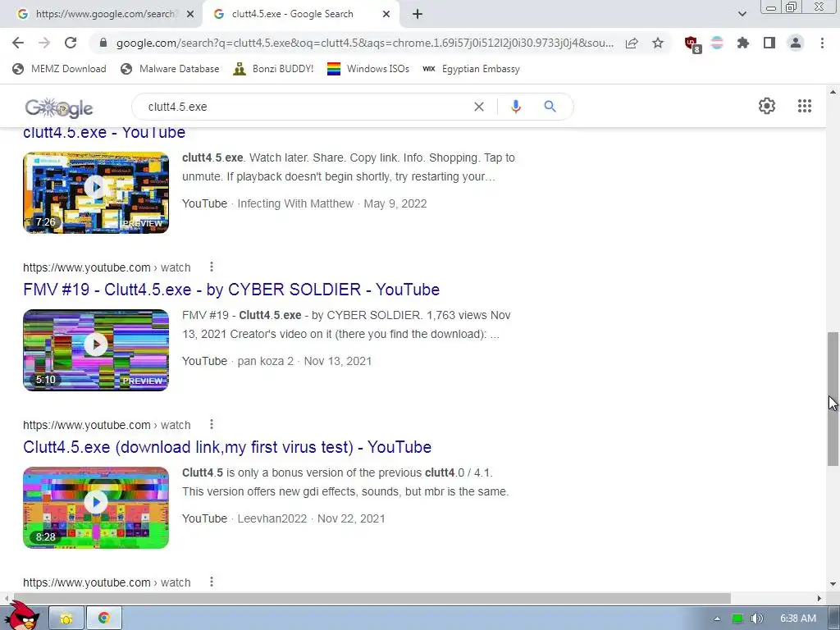Bookmark this page with the star

(x=658, y=43)
